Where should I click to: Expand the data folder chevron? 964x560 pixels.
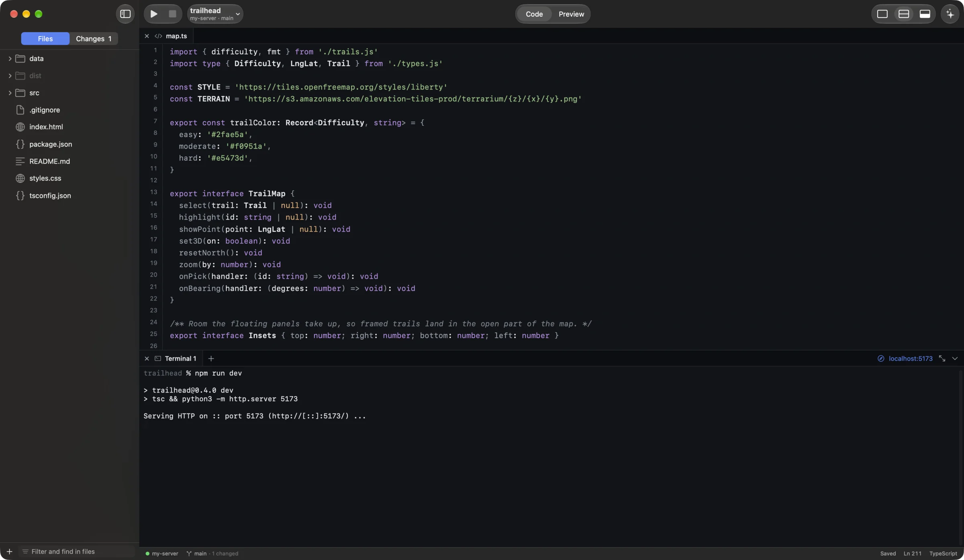tap(10, 59)
